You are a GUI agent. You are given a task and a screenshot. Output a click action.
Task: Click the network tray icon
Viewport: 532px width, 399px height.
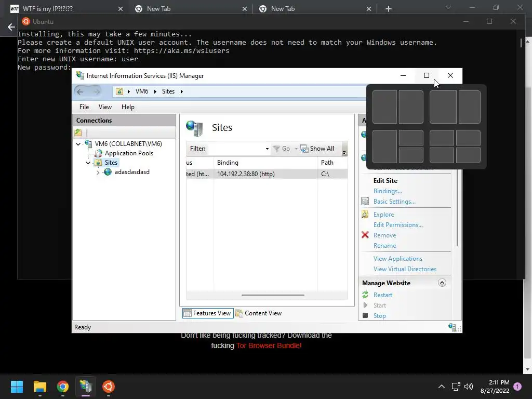point(456,387)
